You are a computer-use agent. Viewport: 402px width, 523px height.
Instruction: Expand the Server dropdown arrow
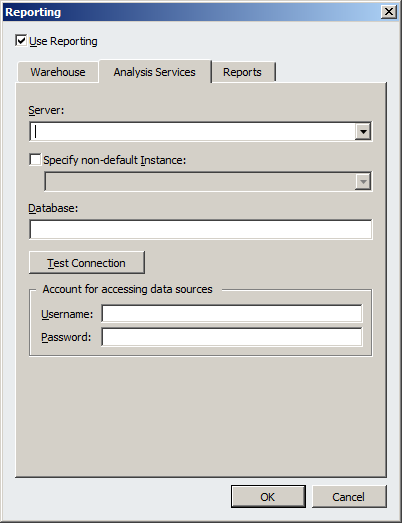click(363, 131)
